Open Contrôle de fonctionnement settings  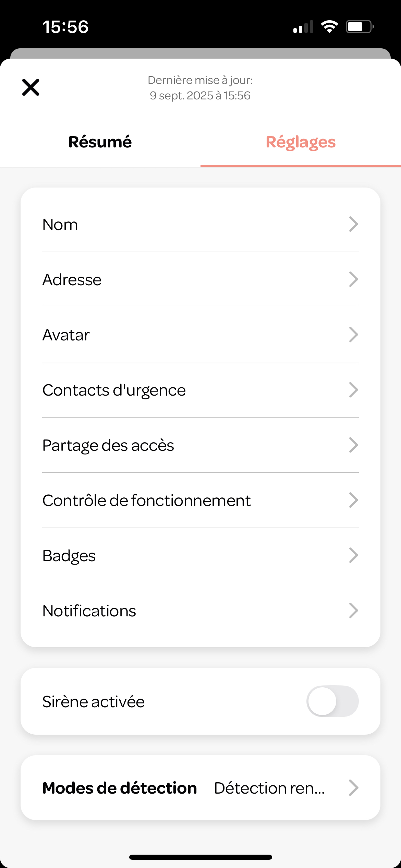[x=200, y=501]
